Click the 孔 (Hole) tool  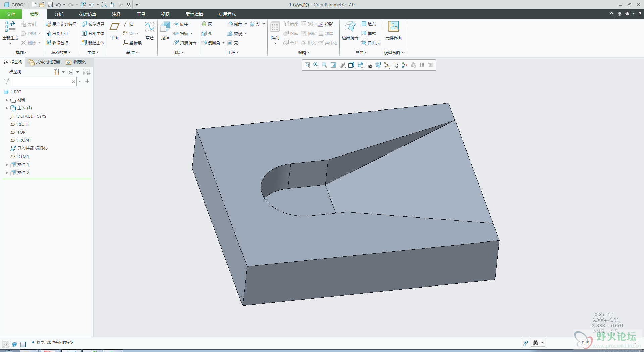click(207, 34)
